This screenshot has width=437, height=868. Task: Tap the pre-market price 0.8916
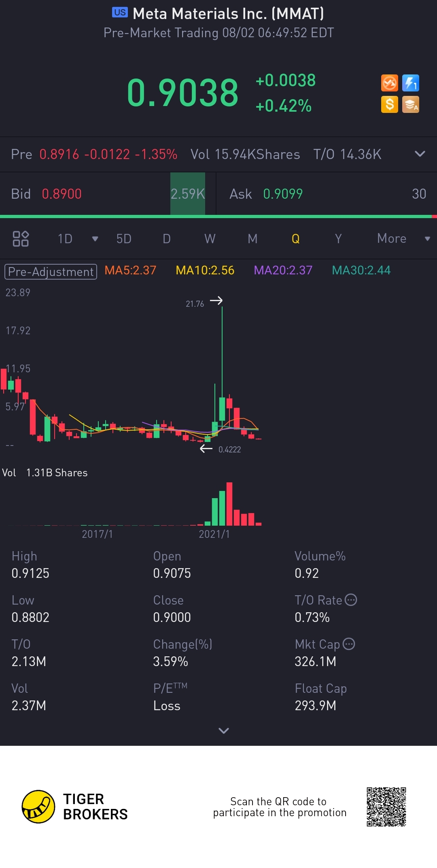point(59,154)
